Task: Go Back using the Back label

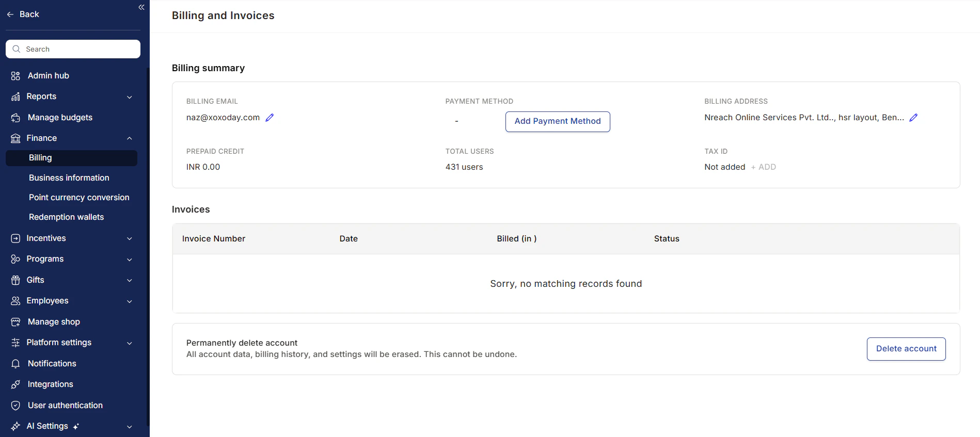Action: click(x=29, y=14)
